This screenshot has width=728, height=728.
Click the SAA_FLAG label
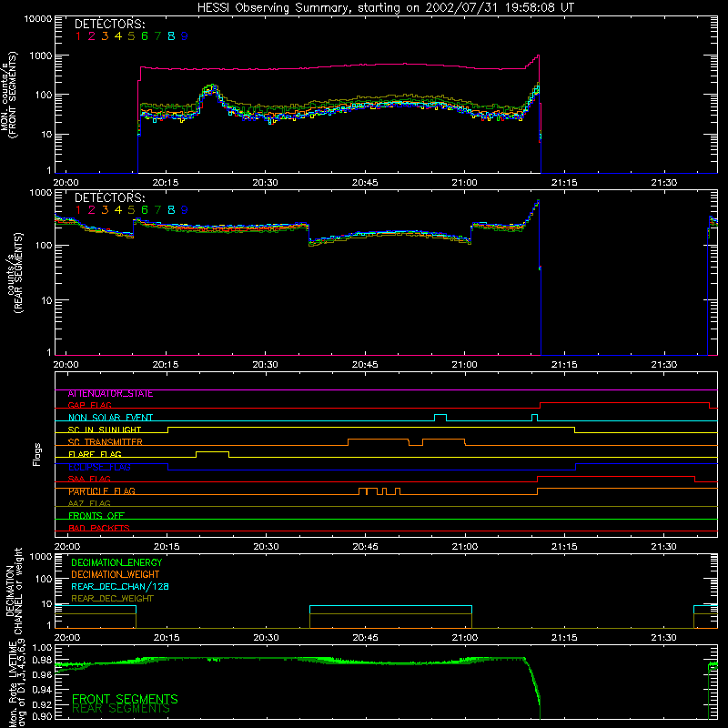(x=89, y=480)
